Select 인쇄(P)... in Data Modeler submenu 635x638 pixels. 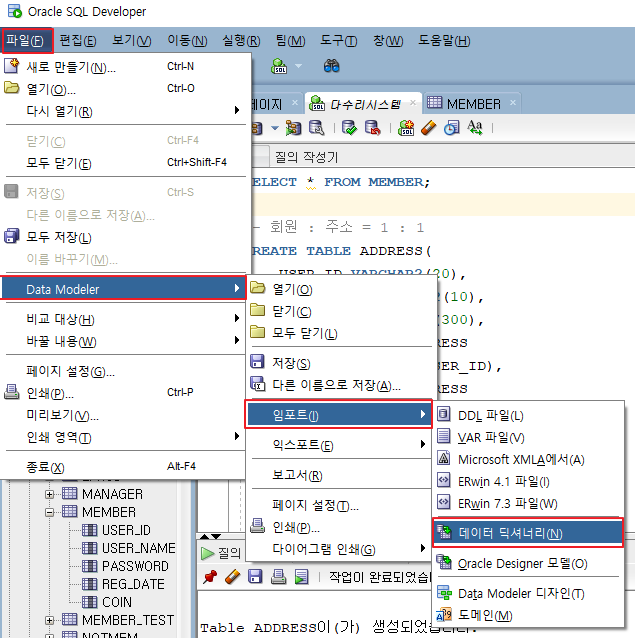pos(340,527)
